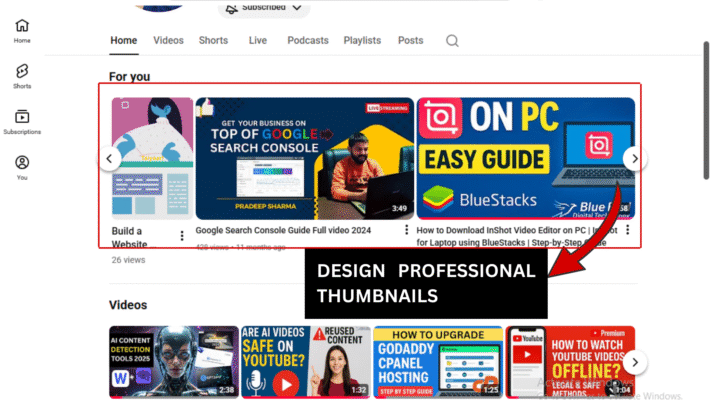The height and width of the screenshot is (400, 711).
Task: Play the Top of Google Search Console thumbnail
Action: click(305, 158)
